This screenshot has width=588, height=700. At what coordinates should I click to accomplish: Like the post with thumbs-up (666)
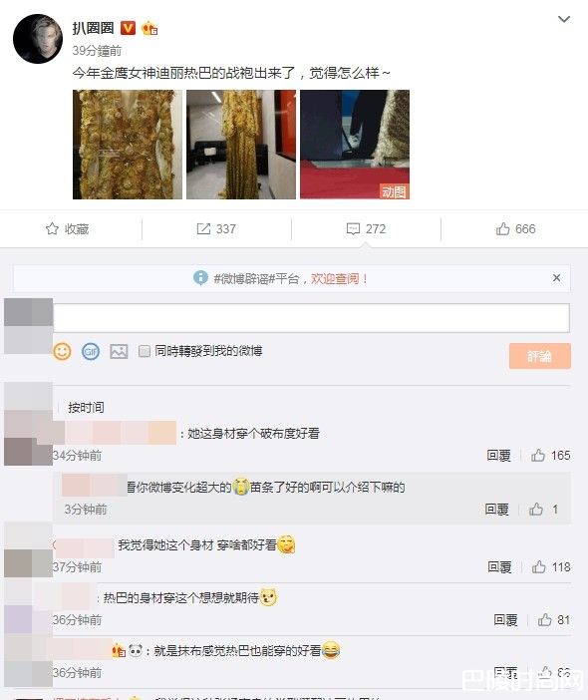(x=502, y=229)
